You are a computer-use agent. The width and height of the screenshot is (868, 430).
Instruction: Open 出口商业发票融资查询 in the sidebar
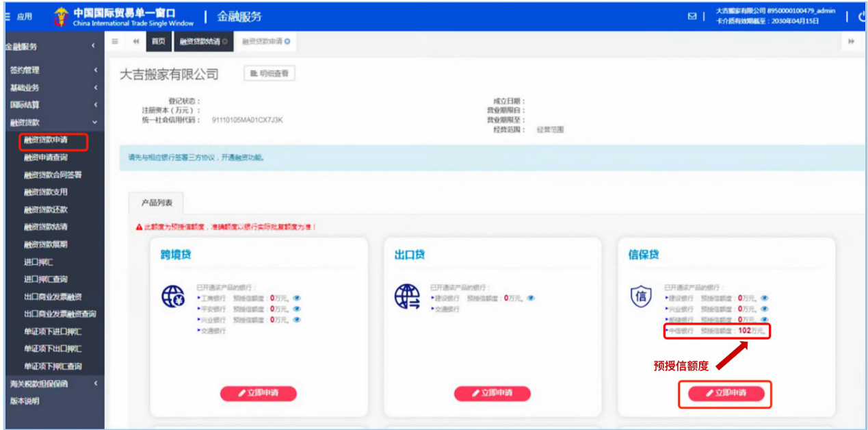60,314
